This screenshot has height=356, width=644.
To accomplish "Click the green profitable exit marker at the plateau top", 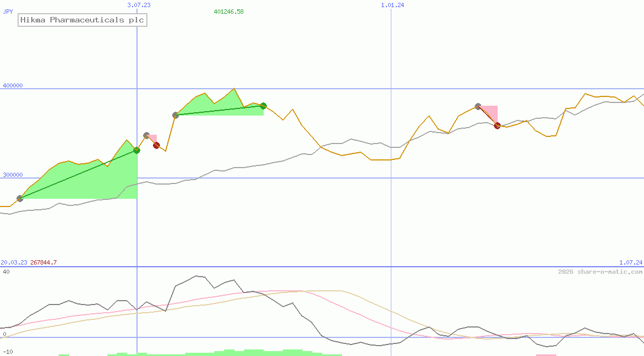I will tap(263, 106).
